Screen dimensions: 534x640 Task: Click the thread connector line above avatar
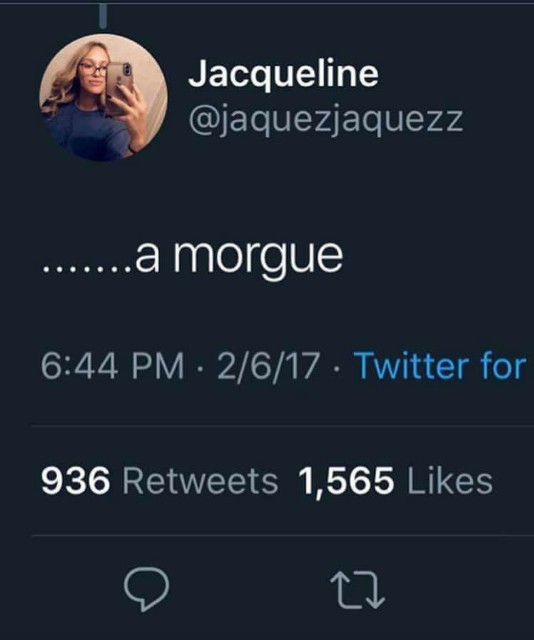[x=103, y=16]
